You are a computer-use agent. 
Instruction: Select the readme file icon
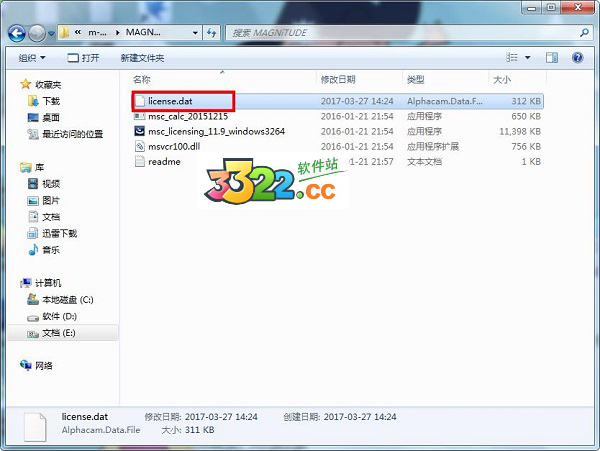pyautogui.click(x=140, y=161)
